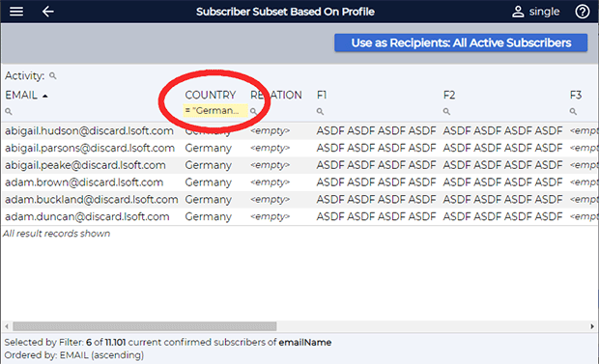Edit the COUNTRY filter = "German..." field

(215, 111)
